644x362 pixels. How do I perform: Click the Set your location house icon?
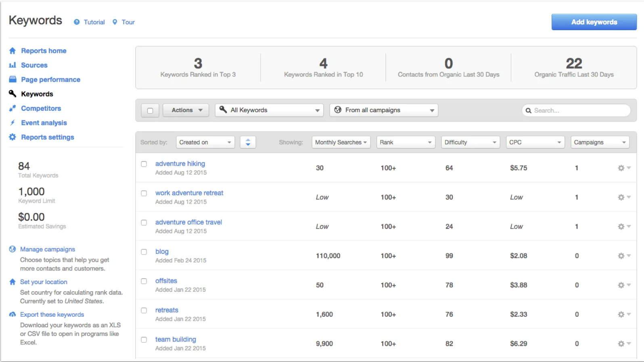point(13,282)
